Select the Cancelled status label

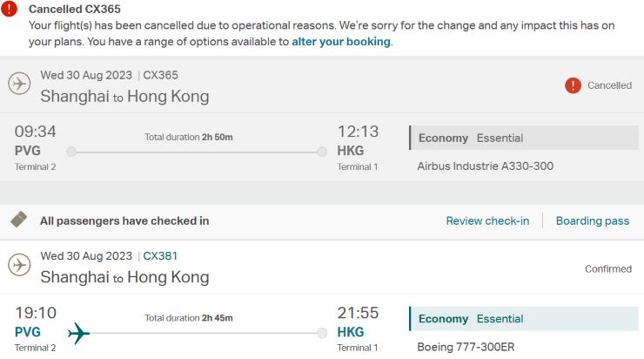[609, 85]
